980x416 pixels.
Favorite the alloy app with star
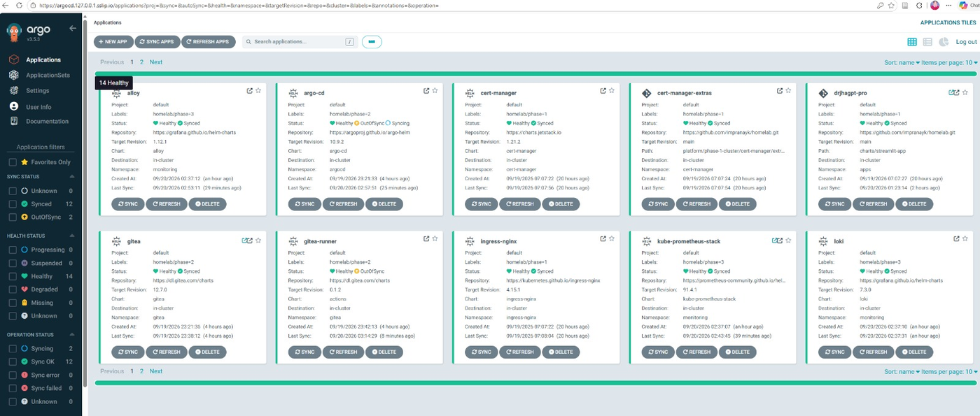(258, 91)
